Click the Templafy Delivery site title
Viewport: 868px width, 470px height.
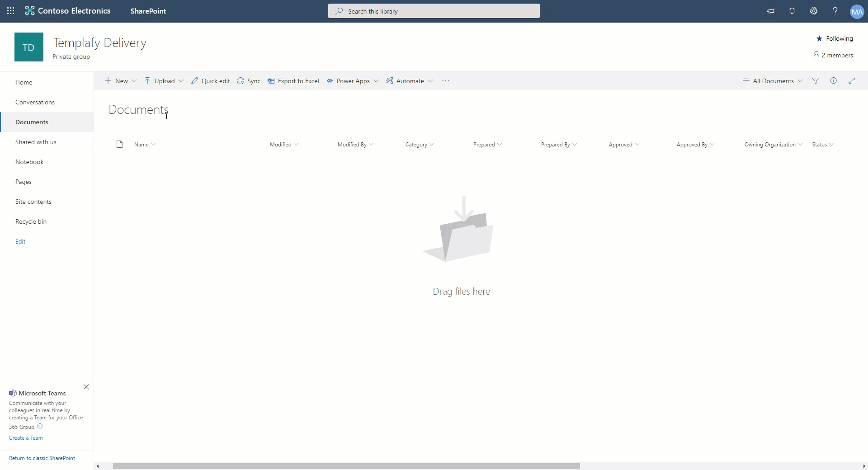(100, 42)
